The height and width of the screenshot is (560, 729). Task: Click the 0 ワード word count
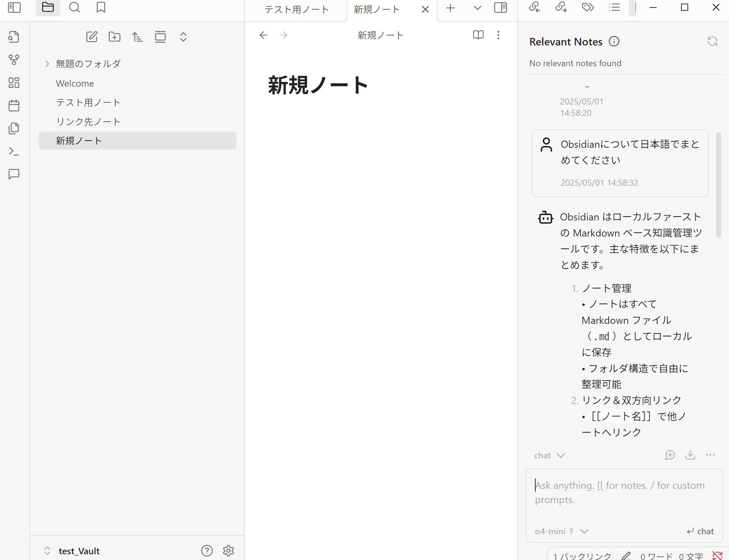(x=657, y=556)
